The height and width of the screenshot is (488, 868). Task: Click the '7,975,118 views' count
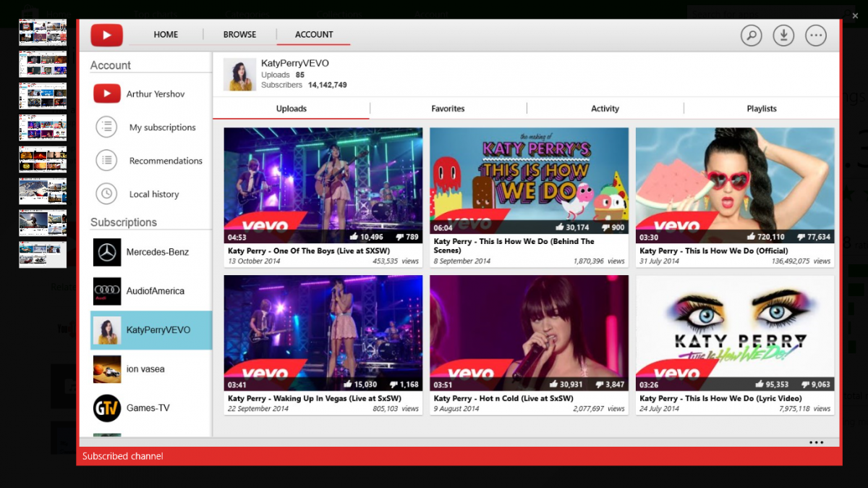click(x=805, y=409)
